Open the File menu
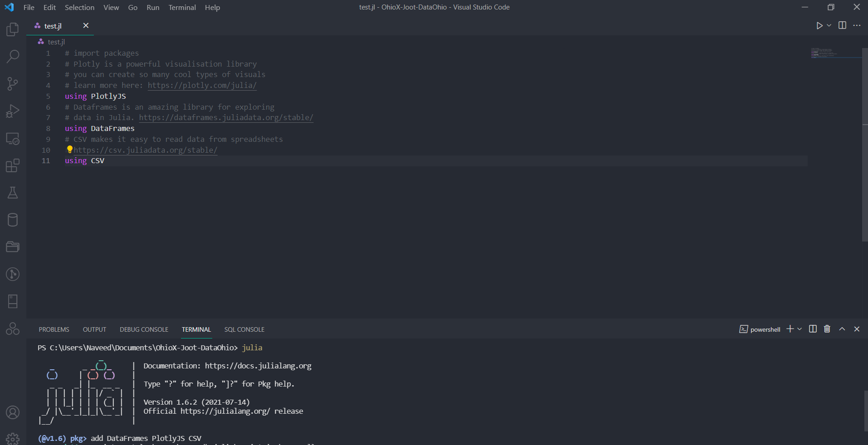 tap(29, 7)
